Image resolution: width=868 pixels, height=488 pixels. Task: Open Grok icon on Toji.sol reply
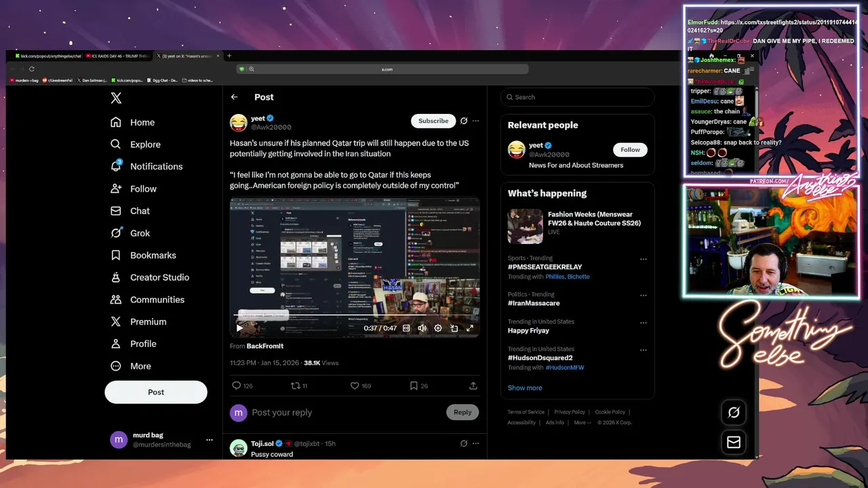click(x=464, y=443)
